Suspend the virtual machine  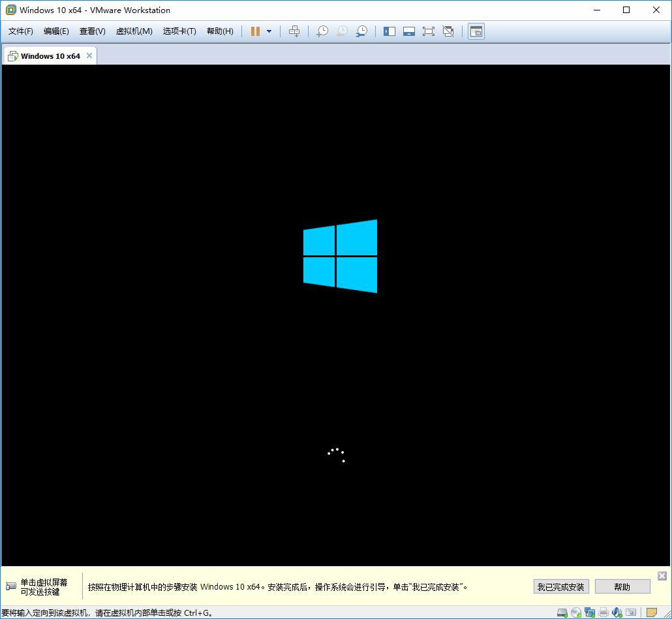256,31
